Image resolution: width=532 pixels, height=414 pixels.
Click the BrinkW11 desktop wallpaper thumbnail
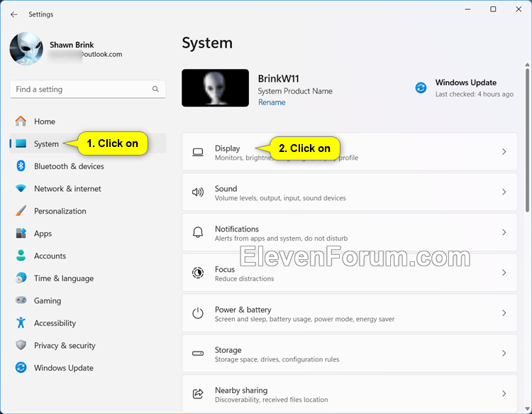pyautogui.click(x=215, y=88)
